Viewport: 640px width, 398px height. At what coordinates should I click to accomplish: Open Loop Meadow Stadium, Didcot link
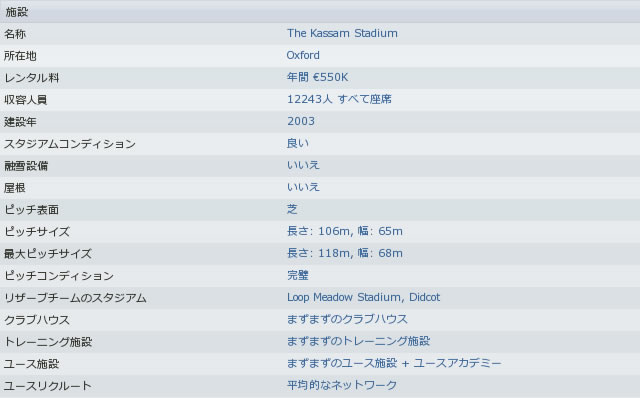click(x=363, y=297)
